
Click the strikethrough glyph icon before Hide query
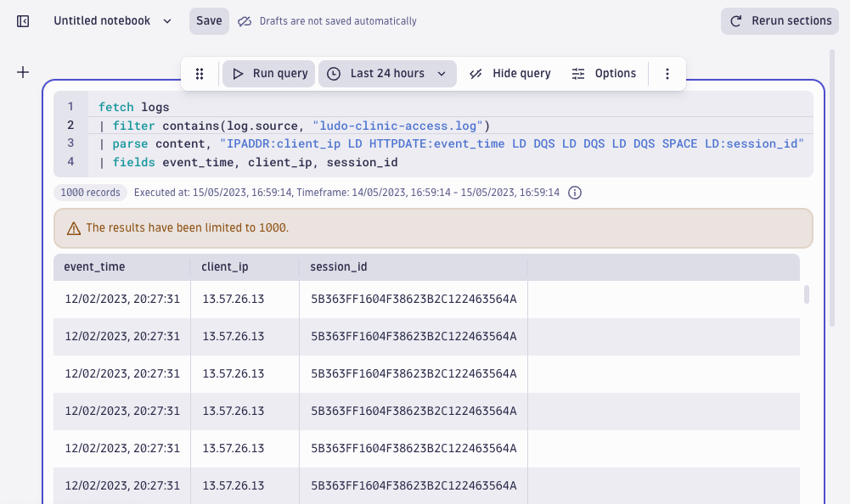click(475, 73)
